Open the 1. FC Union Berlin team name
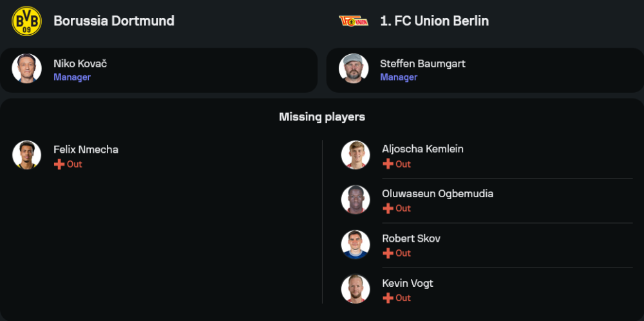Image resolution: width=644 pixels, height=321 pixels. pos(434,21)
